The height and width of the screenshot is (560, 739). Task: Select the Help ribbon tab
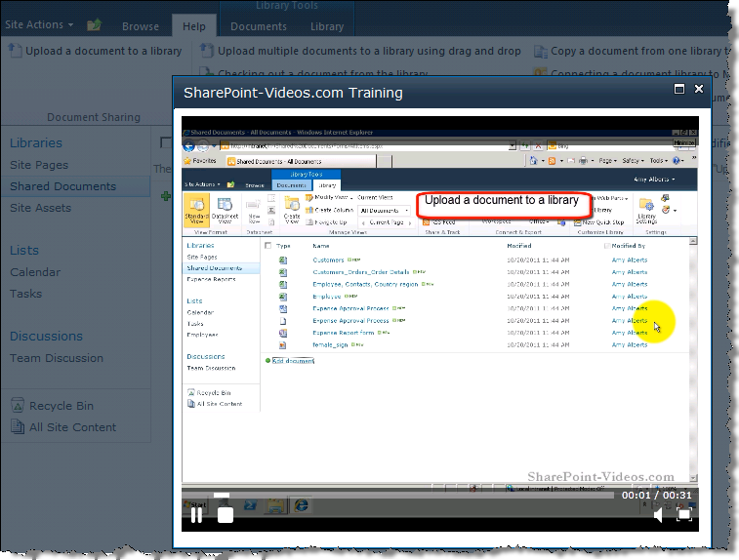click(x=194, y=26)
